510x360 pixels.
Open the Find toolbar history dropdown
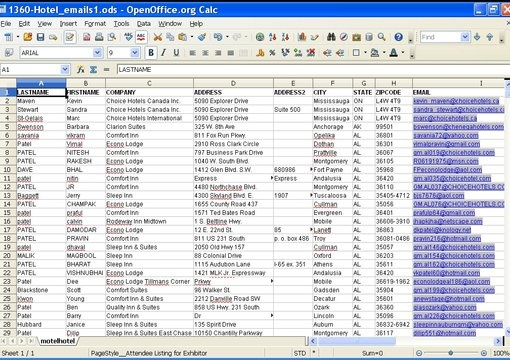pyautogui.click(x=465, y=37)
